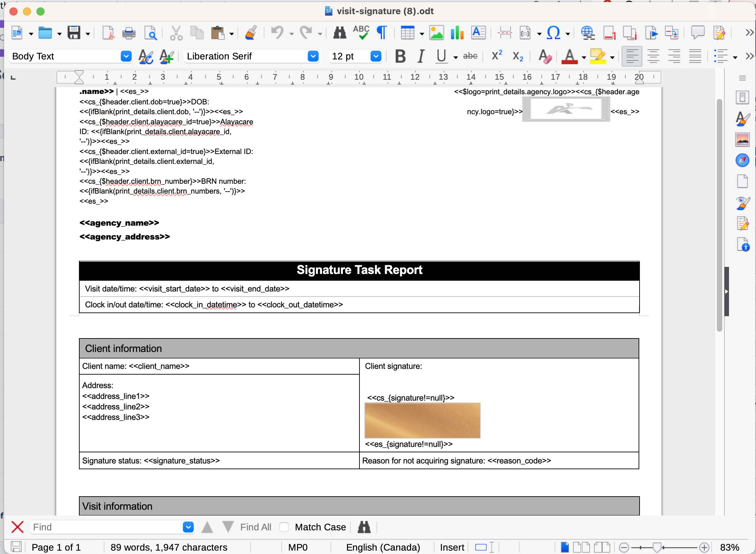Insert Chart icon in toolbar
The width and height of the screenshot is (756, 554).
(457, 33)
